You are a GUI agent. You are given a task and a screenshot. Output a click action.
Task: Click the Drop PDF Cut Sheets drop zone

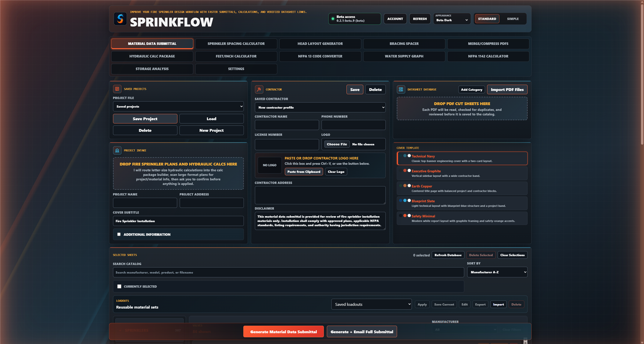click(462, 108)
